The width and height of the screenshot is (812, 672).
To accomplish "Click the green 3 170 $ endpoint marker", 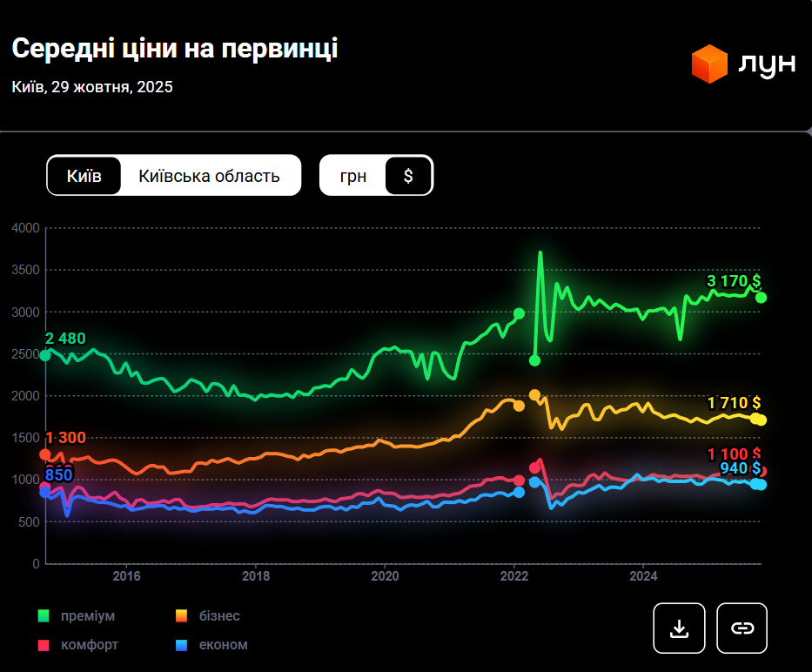I will pyautogui.click(x=761, y=298).
